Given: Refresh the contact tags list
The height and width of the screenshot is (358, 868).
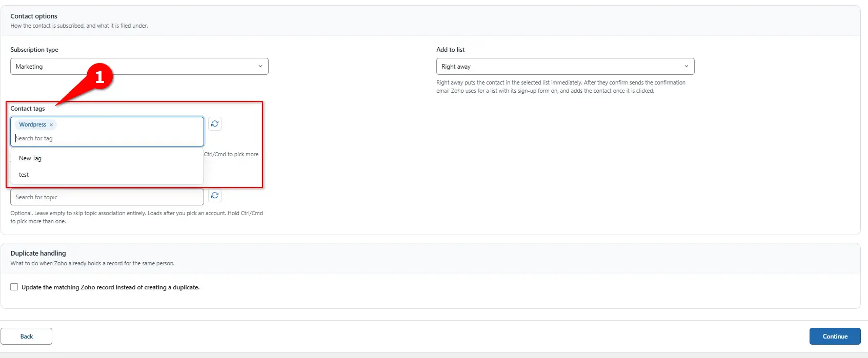Looking at the screenshot, I should 215,124.
